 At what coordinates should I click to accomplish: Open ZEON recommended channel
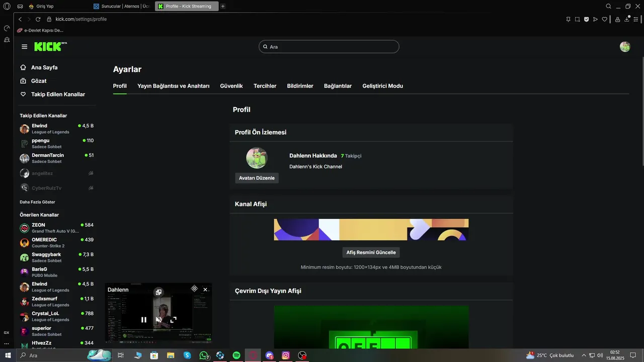click(x=56, y=228)
